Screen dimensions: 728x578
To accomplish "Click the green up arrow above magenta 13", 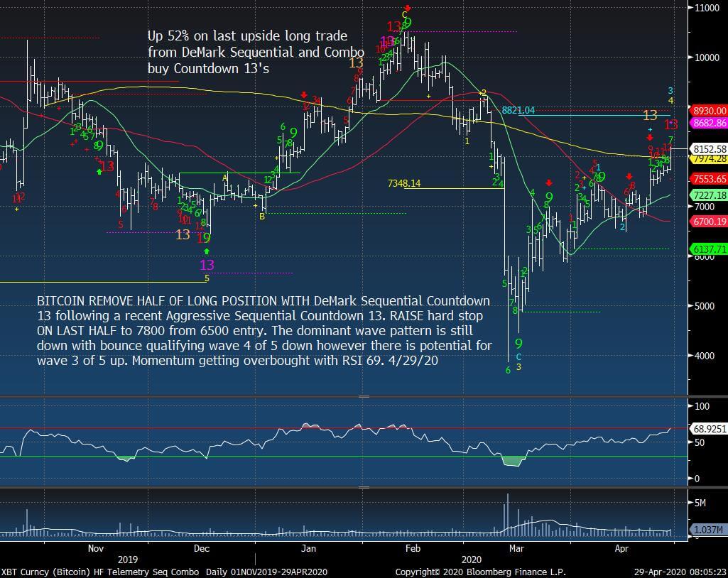I will (x=207, y=251).
